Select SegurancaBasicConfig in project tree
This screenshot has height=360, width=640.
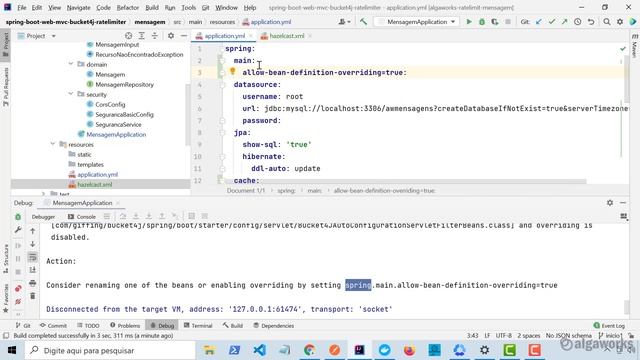tap(124, 114)
